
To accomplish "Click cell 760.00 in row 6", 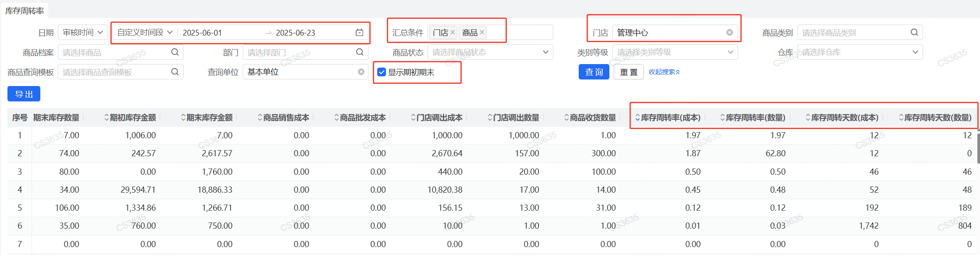I will pyautogui.click(x=143, y=226).
